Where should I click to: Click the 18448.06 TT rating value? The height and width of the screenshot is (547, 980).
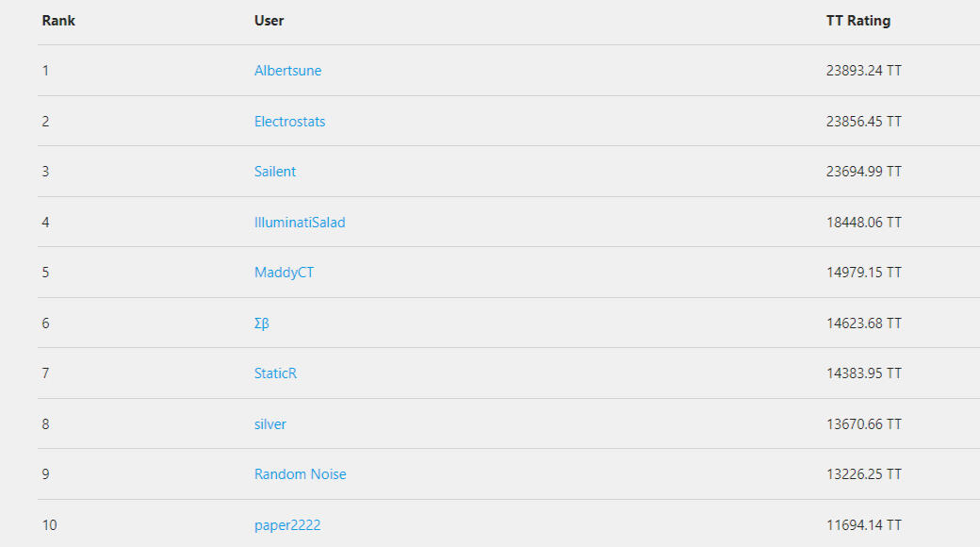863,223
